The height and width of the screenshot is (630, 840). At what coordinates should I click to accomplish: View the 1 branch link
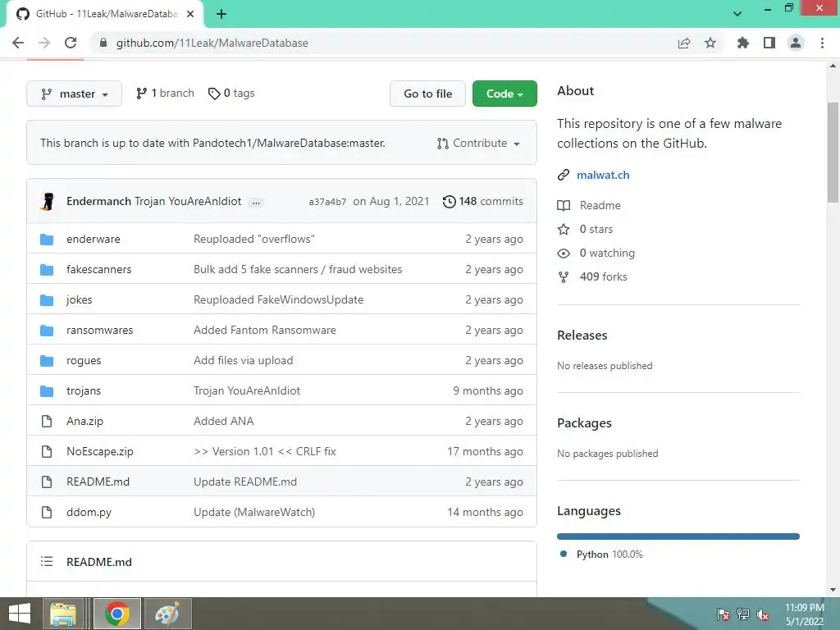165,94
